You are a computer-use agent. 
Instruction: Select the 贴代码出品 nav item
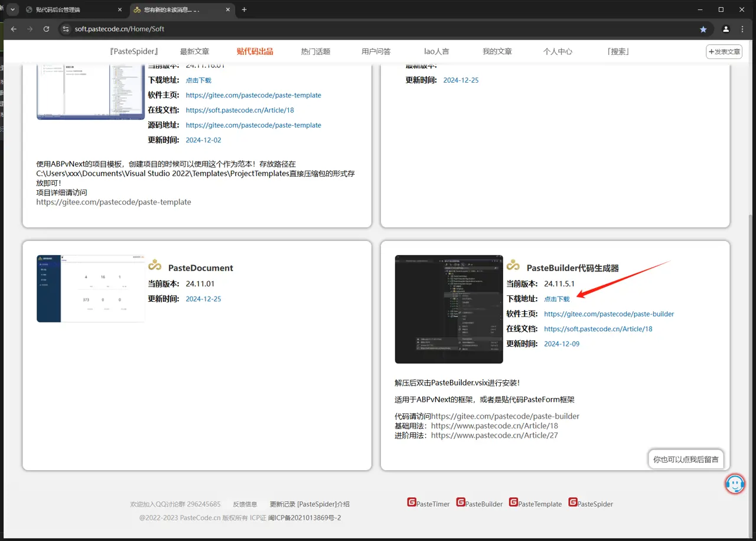coord(255,51)
